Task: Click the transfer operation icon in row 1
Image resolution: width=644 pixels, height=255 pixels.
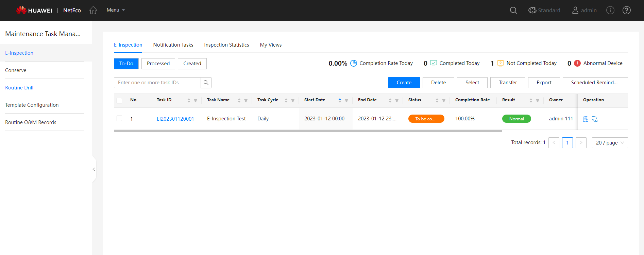Action: (595, 119)
